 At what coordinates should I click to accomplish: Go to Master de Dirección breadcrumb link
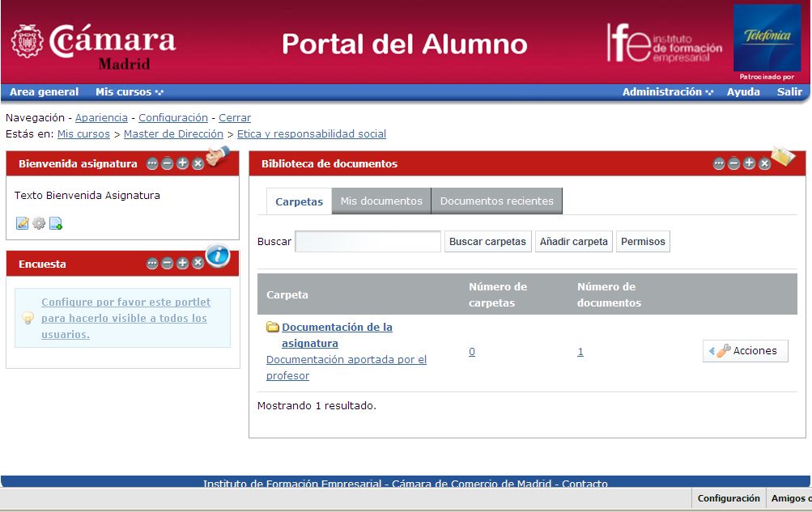click(173, 134)
